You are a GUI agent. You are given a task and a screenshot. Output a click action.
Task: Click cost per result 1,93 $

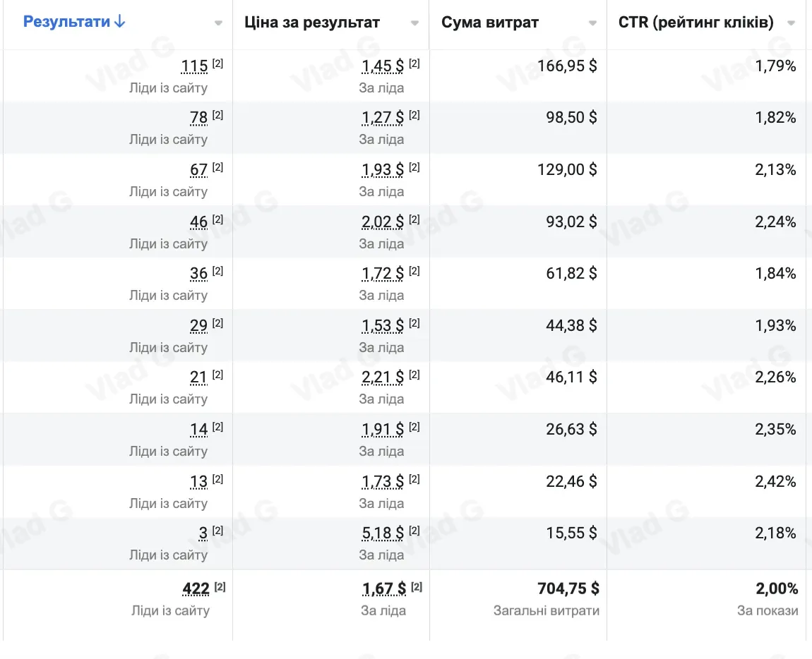383,170
